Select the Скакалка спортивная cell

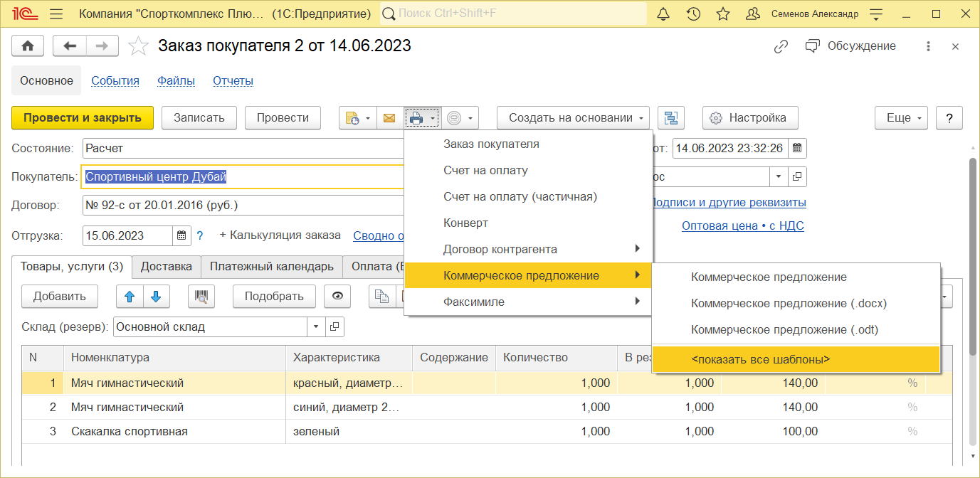174,431
